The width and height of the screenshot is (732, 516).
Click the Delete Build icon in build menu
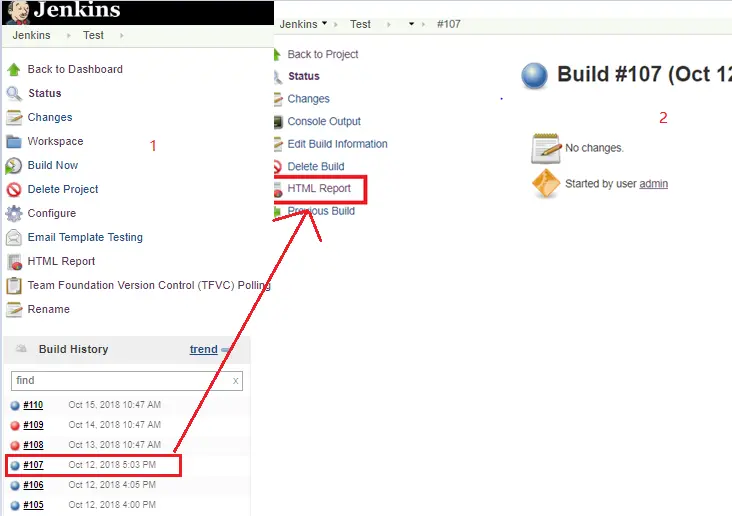coord(277,167)
